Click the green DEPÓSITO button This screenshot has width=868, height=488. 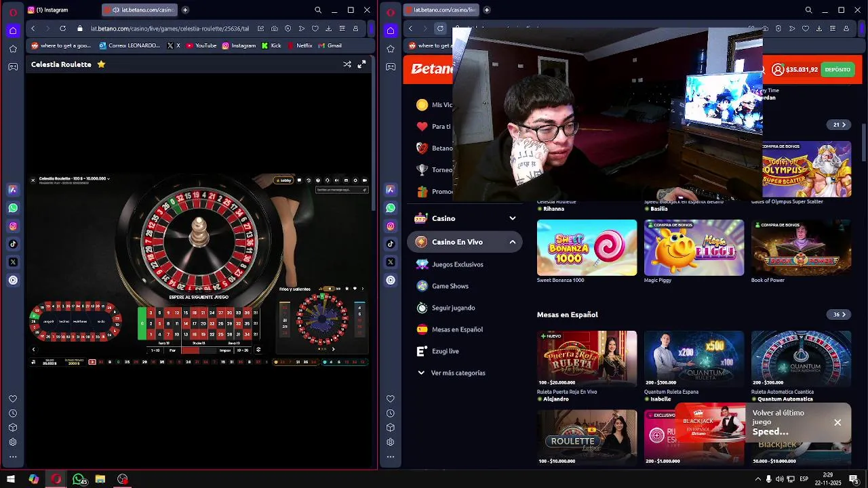pyautogui.click(x=837, y=69)
